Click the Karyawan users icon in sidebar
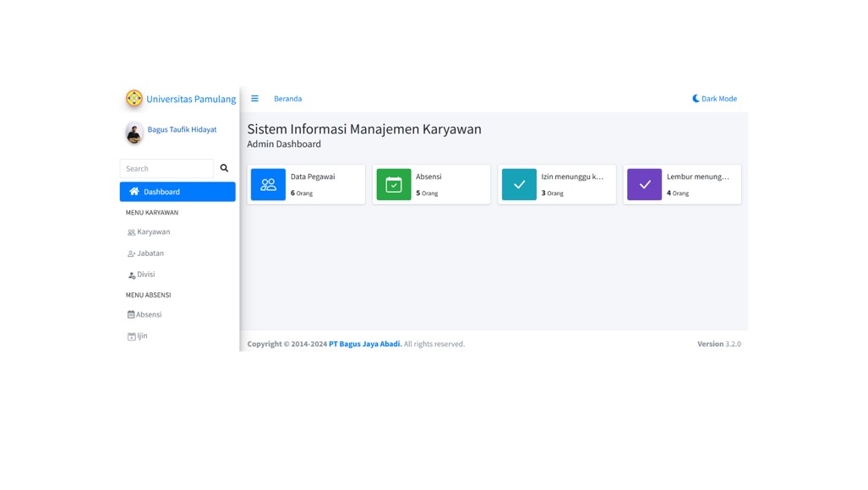 [131, 232]
